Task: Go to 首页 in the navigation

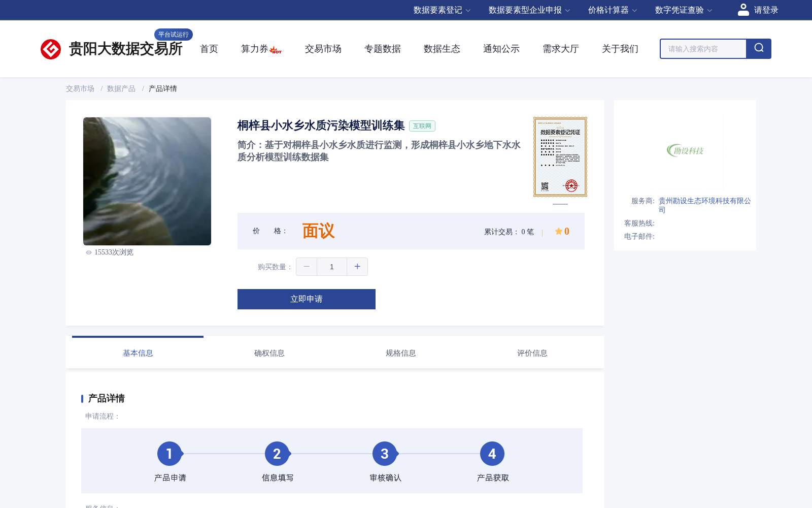Action: pyautogui.click(x=209, y=49)
